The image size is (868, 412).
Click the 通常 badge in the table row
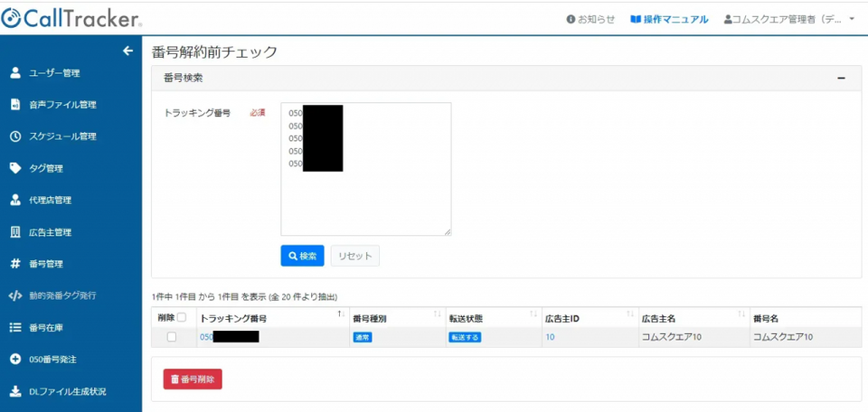[x=363, y=337]
